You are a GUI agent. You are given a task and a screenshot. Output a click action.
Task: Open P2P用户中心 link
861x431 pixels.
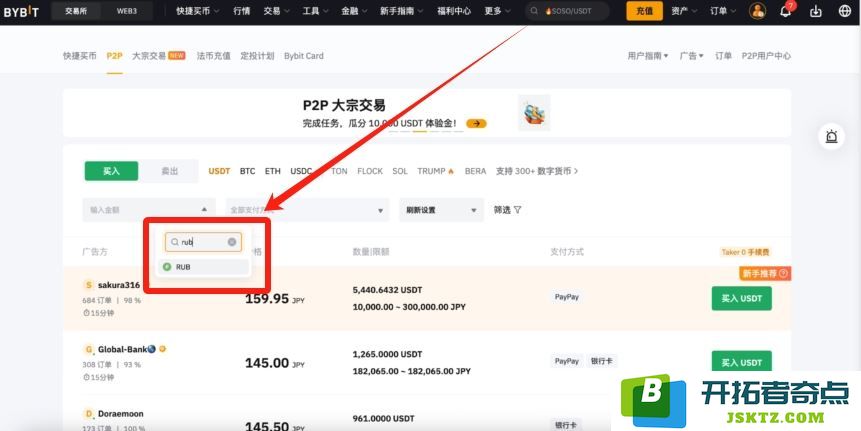tap(766, 55)
